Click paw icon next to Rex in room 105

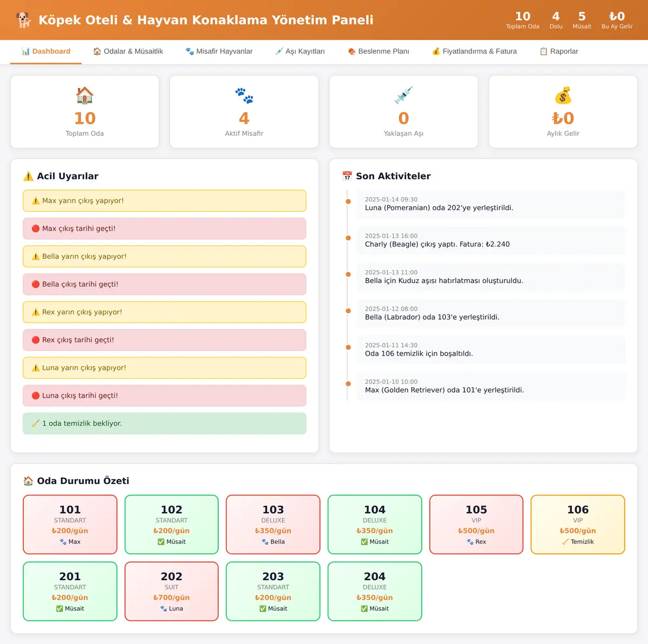pos(470,542)
